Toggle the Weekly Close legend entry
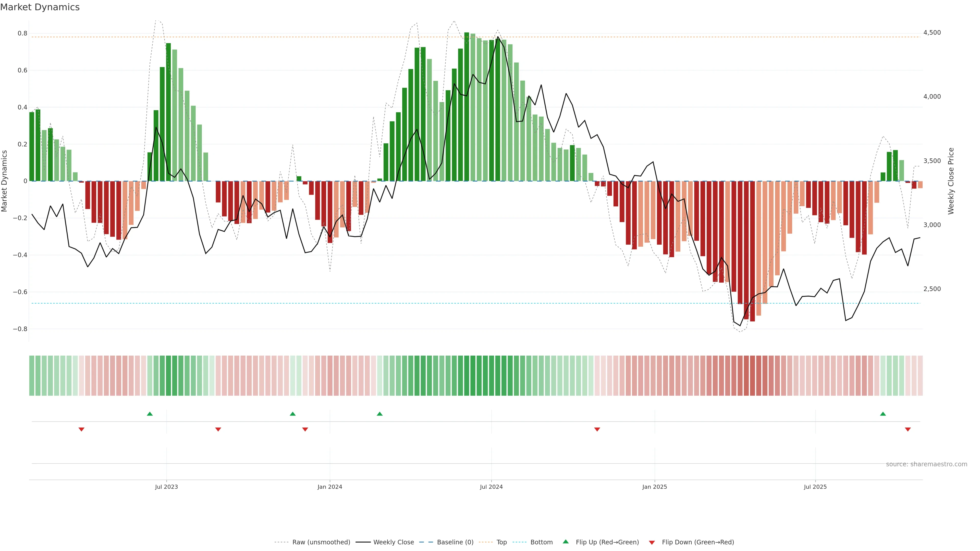This screenshot has height=551, width=980. [x=393, y=542]
